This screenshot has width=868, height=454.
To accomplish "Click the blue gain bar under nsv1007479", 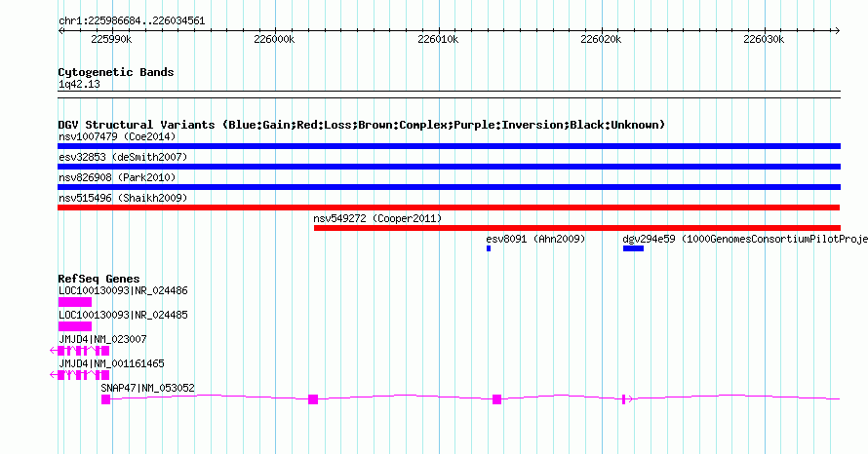I will 449,146.
